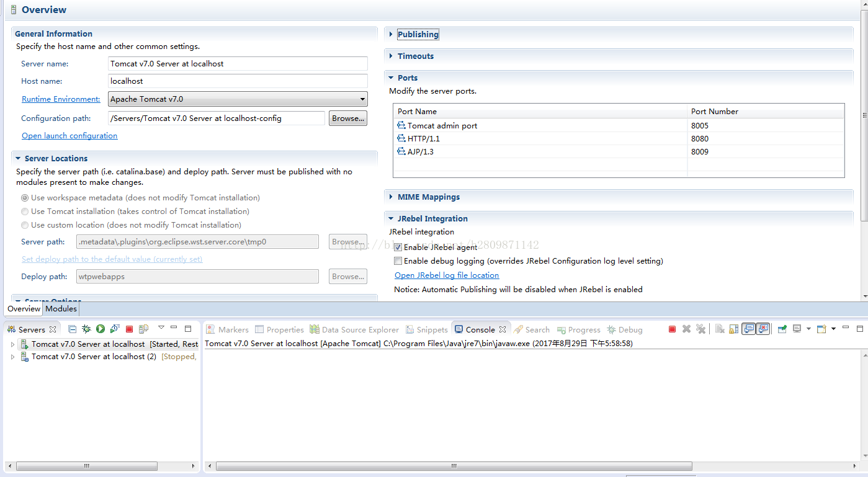This screenshot has height=477, width=868.
Task: Collapse the Ports section
Action: [x=391, y=78]
